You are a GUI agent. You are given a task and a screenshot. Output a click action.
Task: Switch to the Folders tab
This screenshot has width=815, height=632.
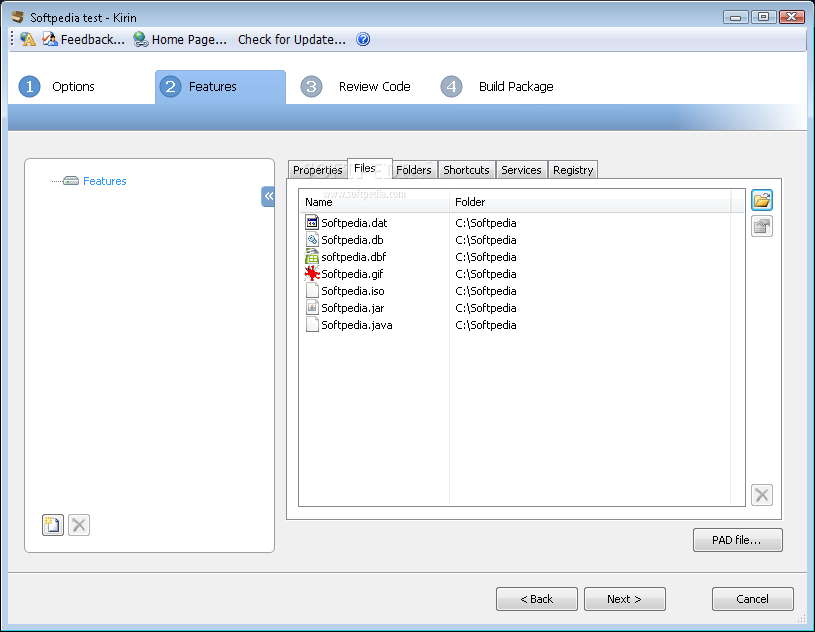click(414, 170)
